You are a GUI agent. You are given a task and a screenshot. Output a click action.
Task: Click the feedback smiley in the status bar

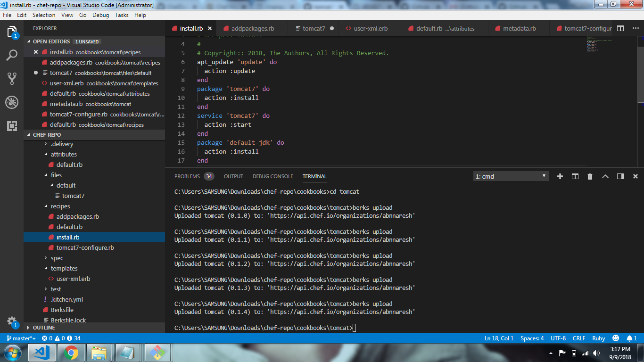(x=615, y=338)
